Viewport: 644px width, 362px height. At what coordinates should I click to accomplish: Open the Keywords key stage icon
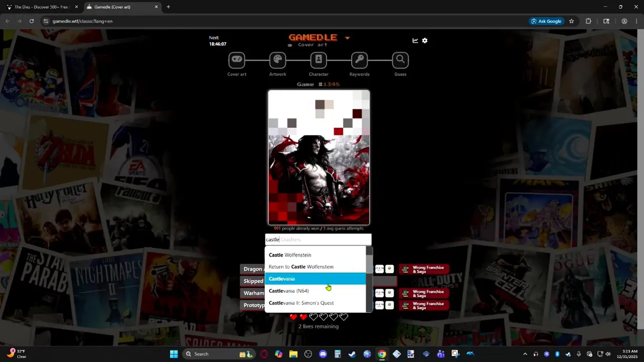(359, 60)
